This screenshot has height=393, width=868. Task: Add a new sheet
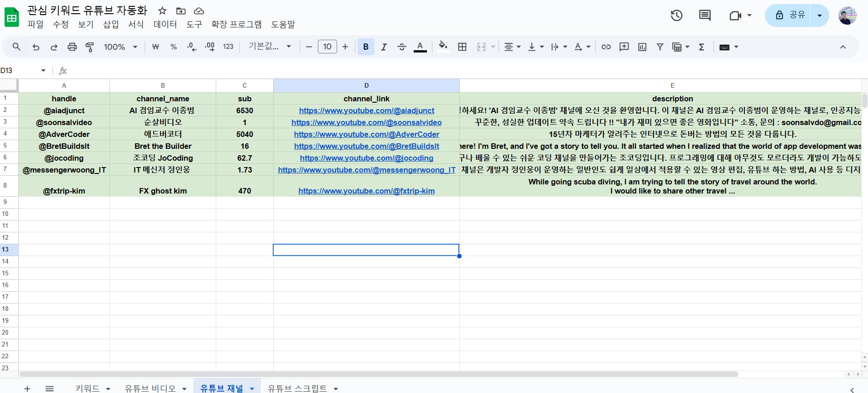point(27,388)
